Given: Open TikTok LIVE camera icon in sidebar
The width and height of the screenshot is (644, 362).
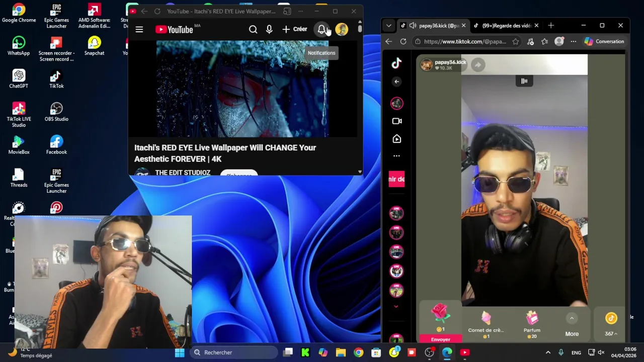Looking at the screenshot, I should [x=397, y=121].
